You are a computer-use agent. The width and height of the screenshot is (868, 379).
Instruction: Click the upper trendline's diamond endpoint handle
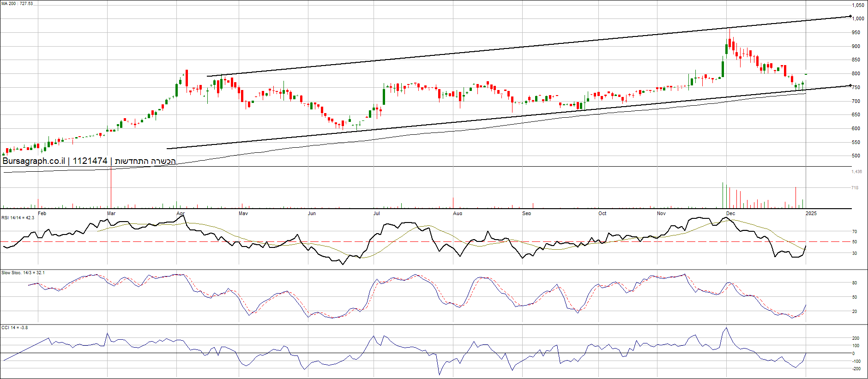850,17
